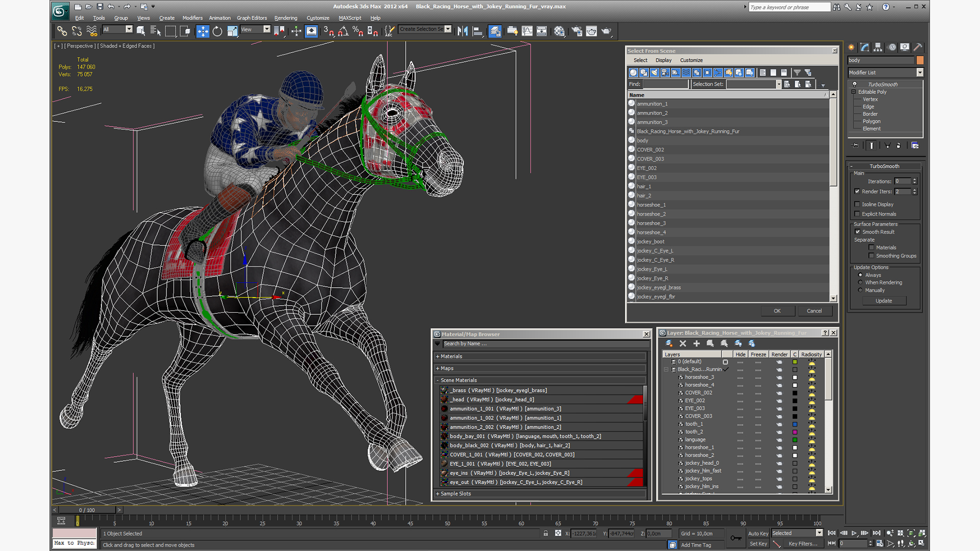Screen dimensions: 980x551
Task: Click the orange object color swatch
Action: (x=920, y=60)
